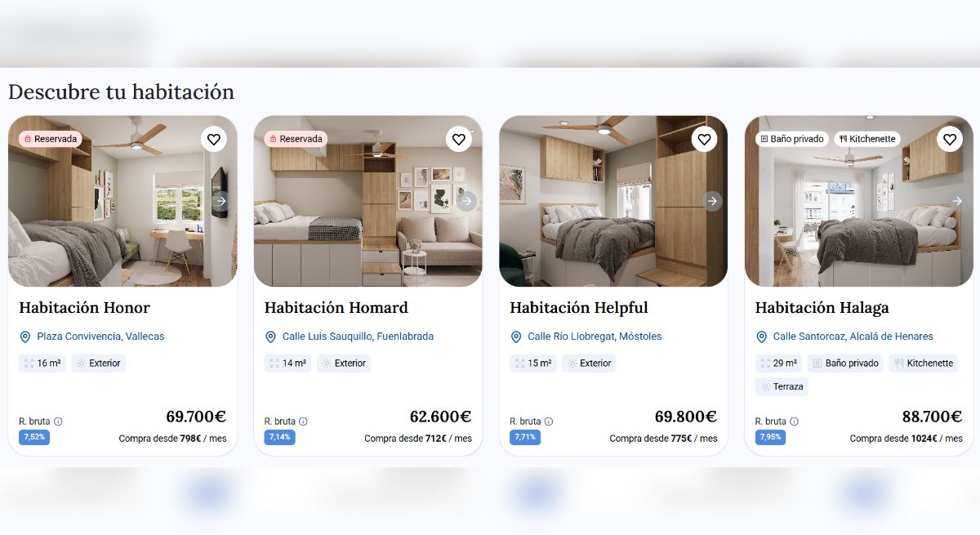The image size is (980, 535).
Task: Click R. bruta info icon on Honor
Action: click(x=58, y=421)
